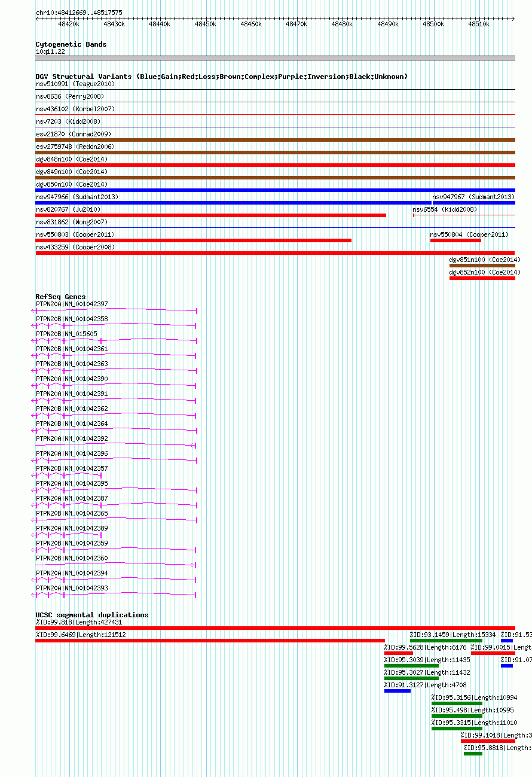Click the 48450k ruler tick label

click(x=206, y=25)
